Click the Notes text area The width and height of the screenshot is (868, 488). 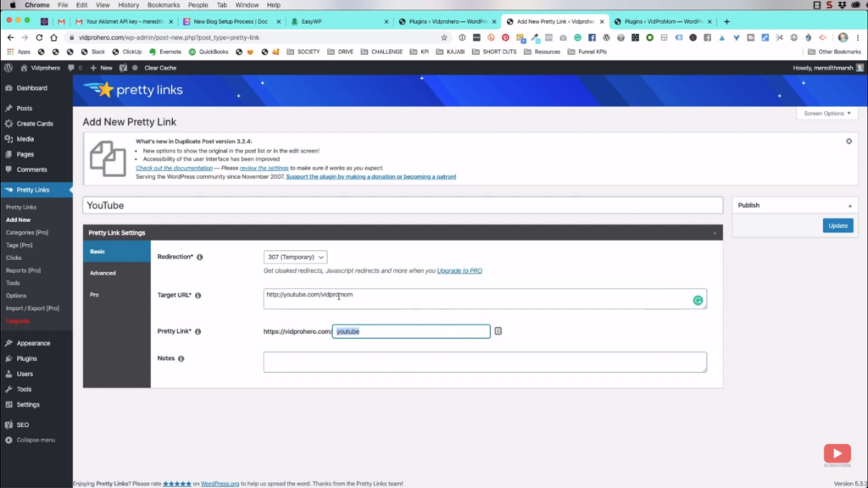[x=485, y=362]
